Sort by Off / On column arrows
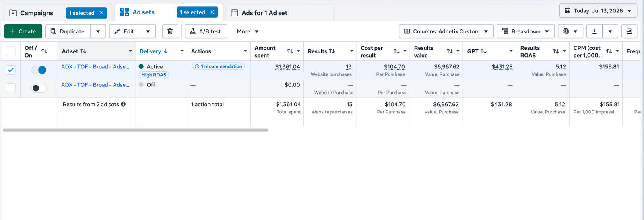This screenshot has height=220, width=644. pyautogui.click(x=45, y=51)
